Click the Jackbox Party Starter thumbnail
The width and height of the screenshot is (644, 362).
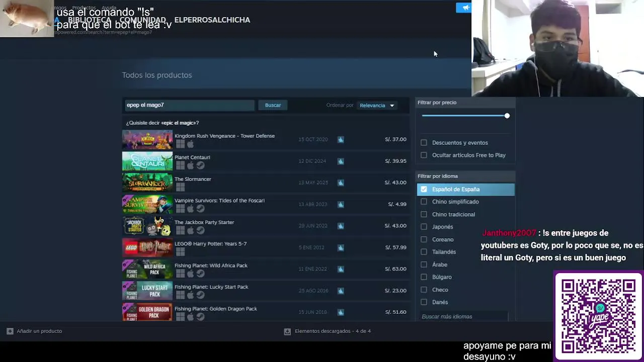point(147,226)
